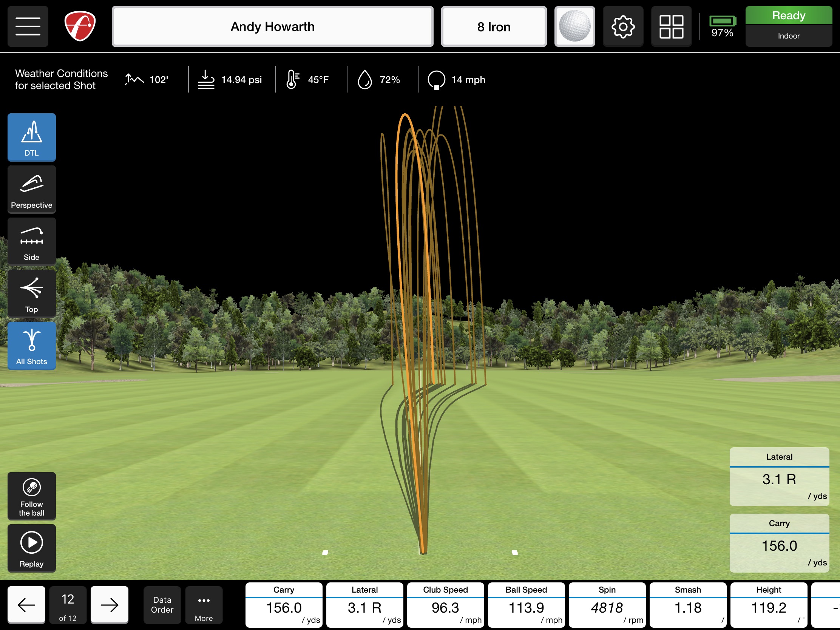Toggle wind speed display of 14 mph
The width and height of the screenshot is (840, 630).
click(x=456, y=80)
